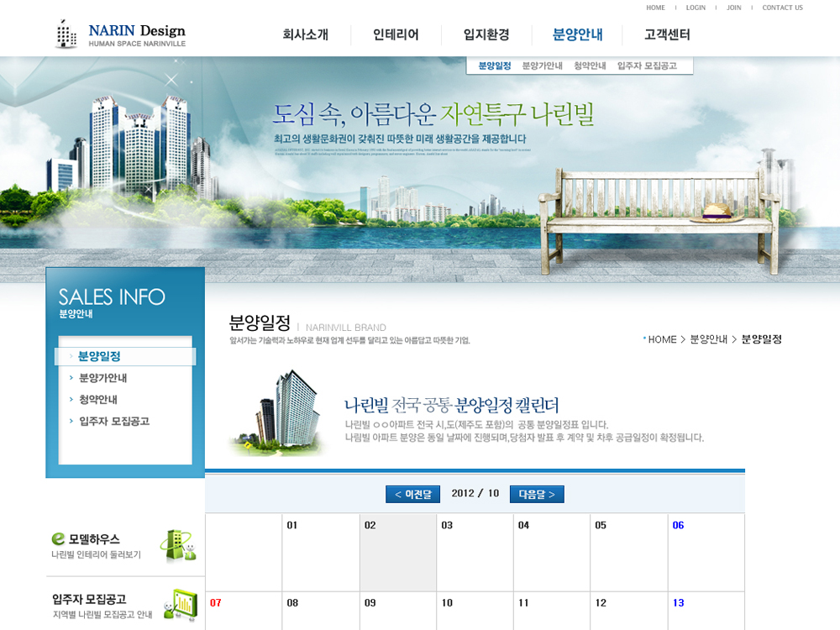This screenshot has width=840, height=630.
Task: Click the HOME breadcrumb link
Action: pos(662,339)
